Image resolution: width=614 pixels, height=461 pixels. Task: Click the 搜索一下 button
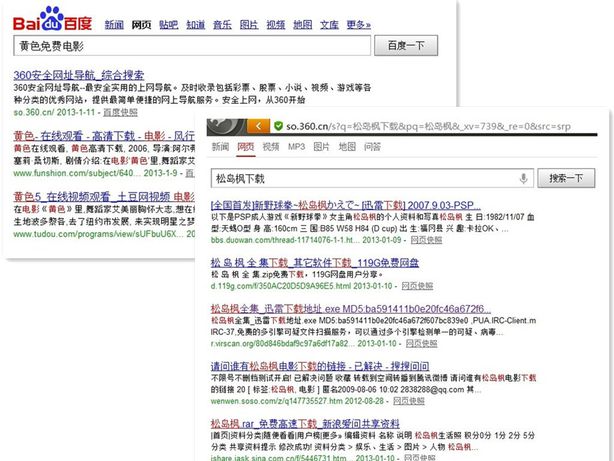click(566, 178)
